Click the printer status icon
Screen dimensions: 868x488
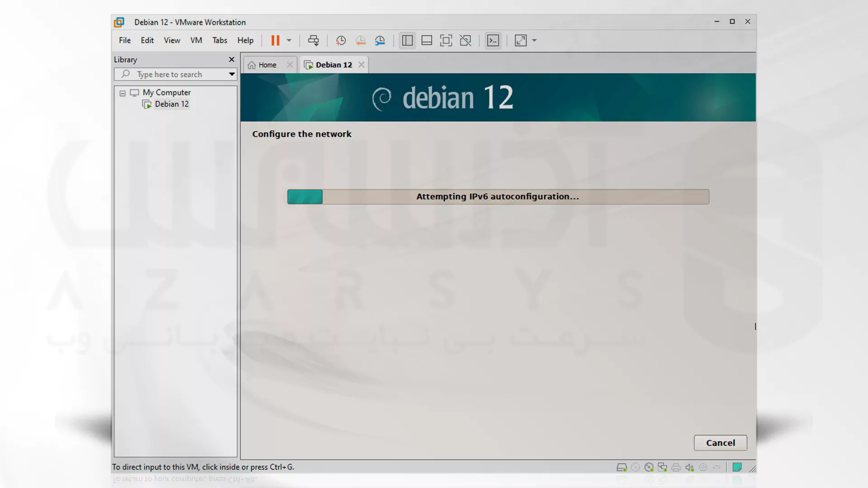coord(676,467)
